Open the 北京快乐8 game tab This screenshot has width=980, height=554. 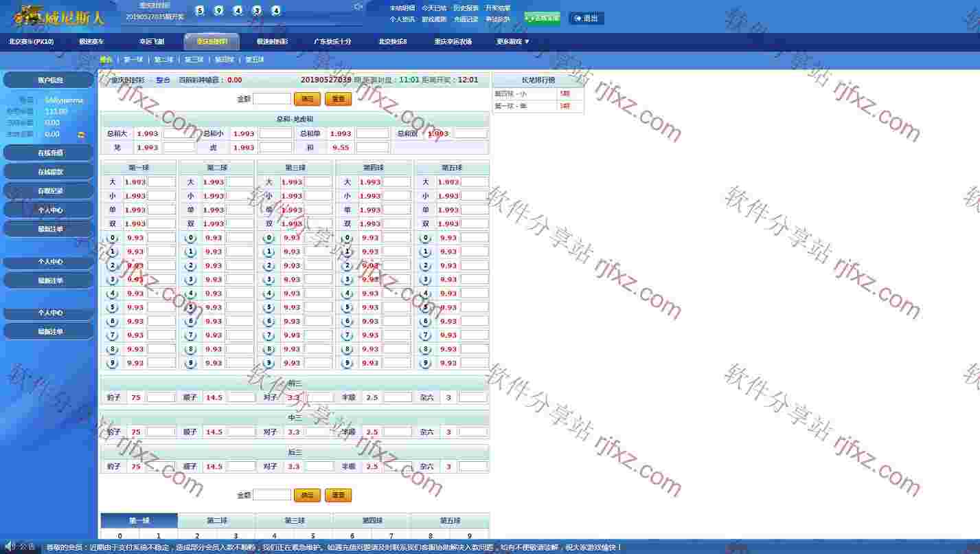pyautogui.click(x=393, y=41)
